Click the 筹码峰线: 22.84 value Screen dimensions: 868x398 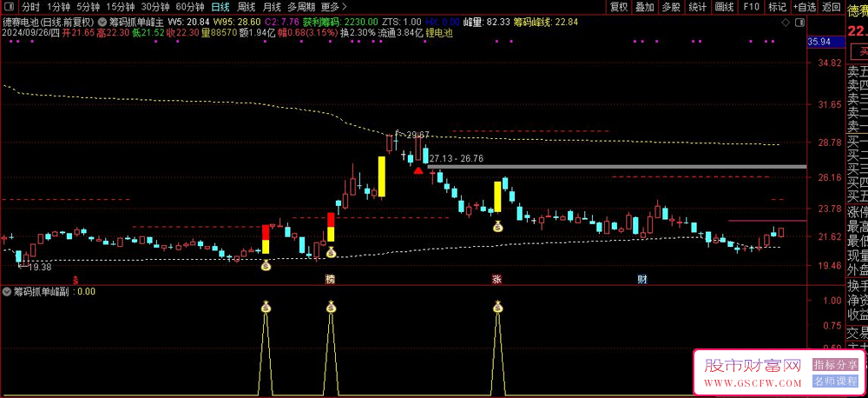[545, 23]
